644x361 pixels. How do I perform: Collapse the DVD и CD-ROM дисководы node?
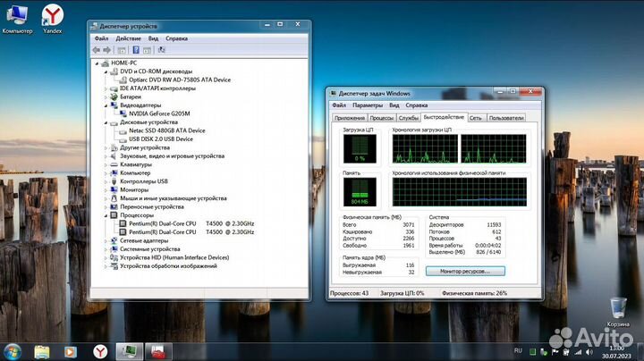106,71
